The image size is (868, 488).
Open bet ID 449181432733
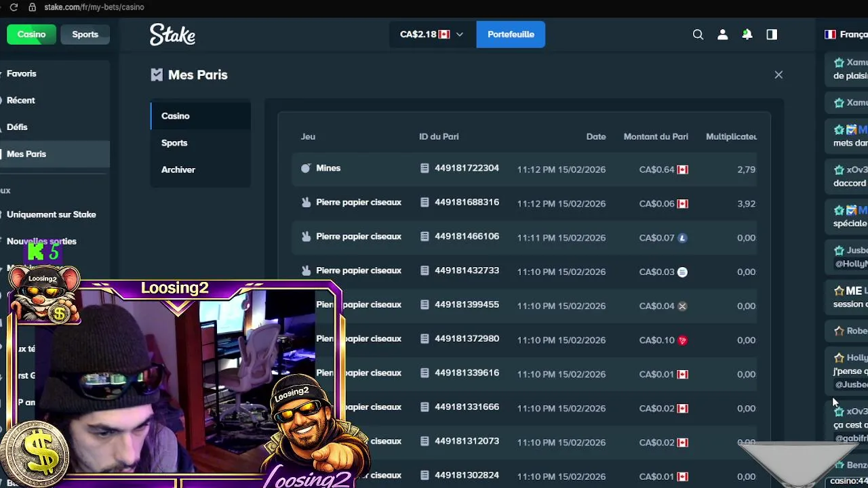(467, 270)
